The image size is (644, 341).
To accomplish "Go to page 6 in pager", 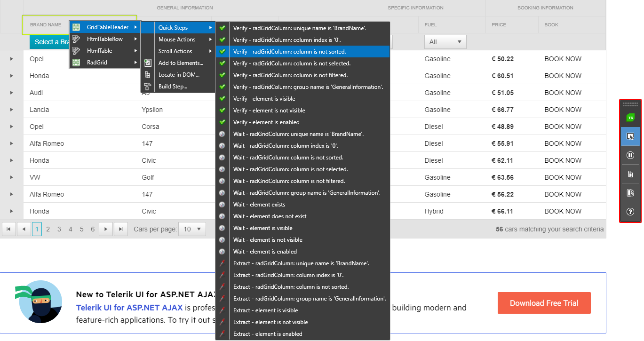I will [93, 229].
